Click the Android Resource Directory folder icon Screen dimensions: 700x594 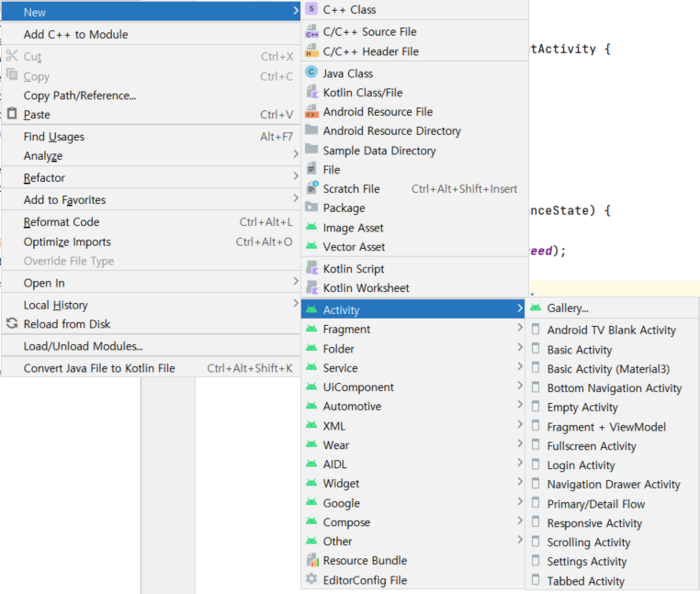(x=311, y=129)
